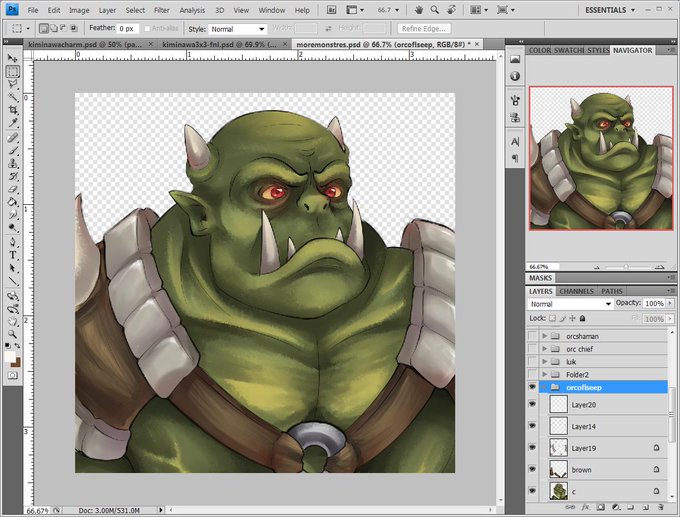Expand the orc chief group
This screenshot has height=517, width=680.
pos(545,349)
